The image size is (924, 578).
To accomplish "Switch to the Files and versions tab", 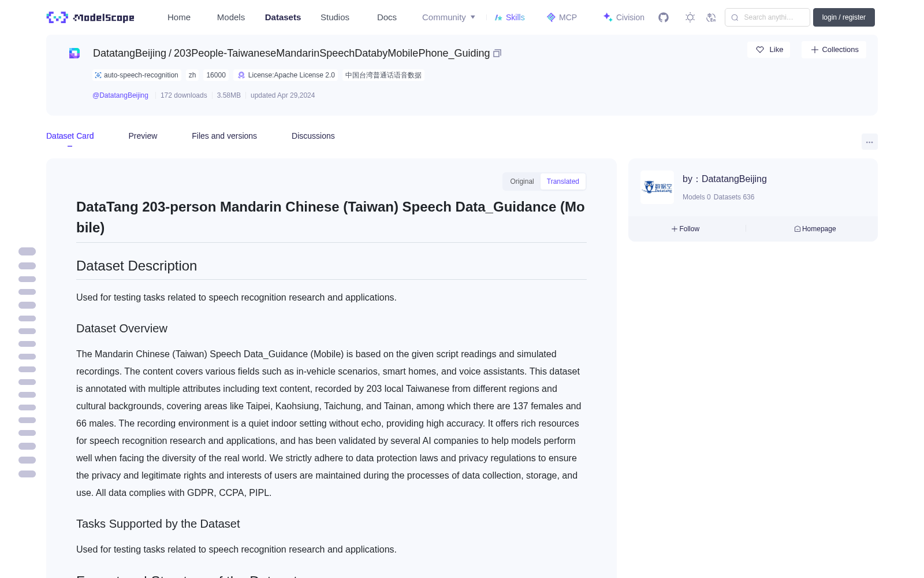I will pos(224,136).
